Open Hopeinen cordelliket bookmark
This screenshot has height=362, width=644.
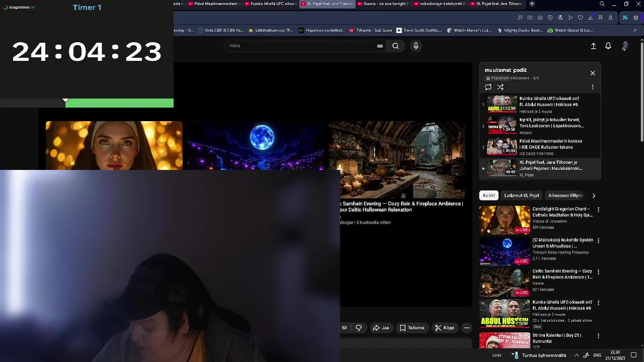321,30
